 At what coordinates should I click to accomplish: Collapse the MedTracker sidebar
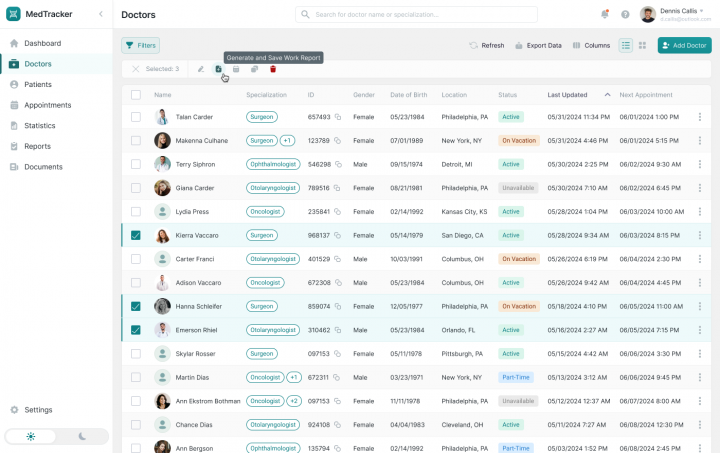[x=100, y=14]
